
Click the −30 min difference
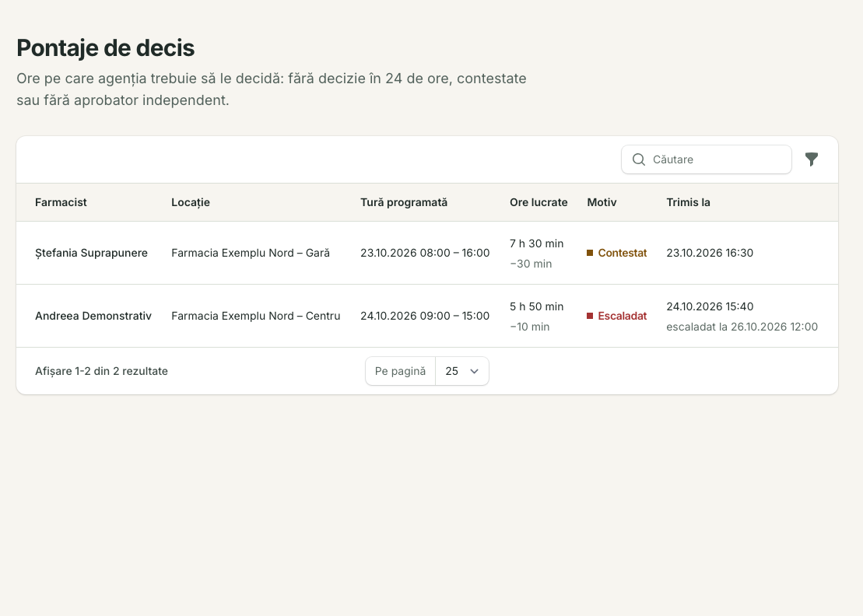tap(531, 264)
